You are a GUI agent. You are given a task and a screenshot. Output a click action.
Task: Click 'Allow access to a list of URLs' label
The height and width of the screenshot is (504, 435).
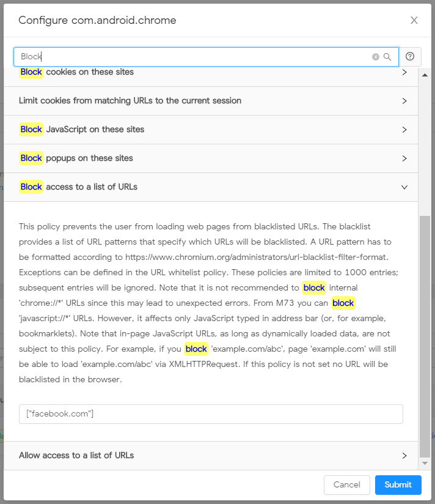pyautogui.click(x=76, y=455)
